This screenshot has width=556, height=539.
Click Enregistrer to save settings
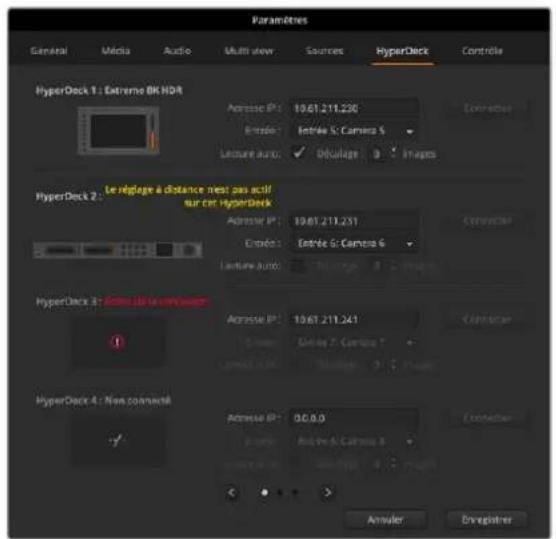click(487, 520)
